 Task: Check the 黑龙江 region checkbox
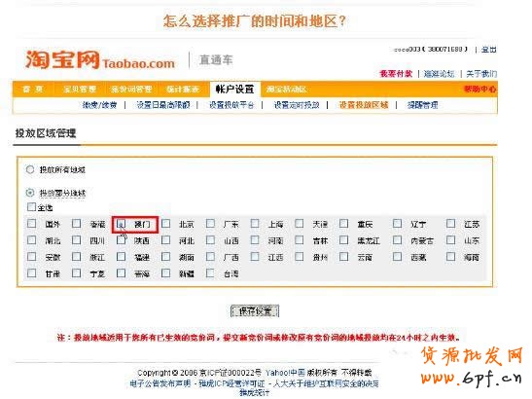click(343, 240)
